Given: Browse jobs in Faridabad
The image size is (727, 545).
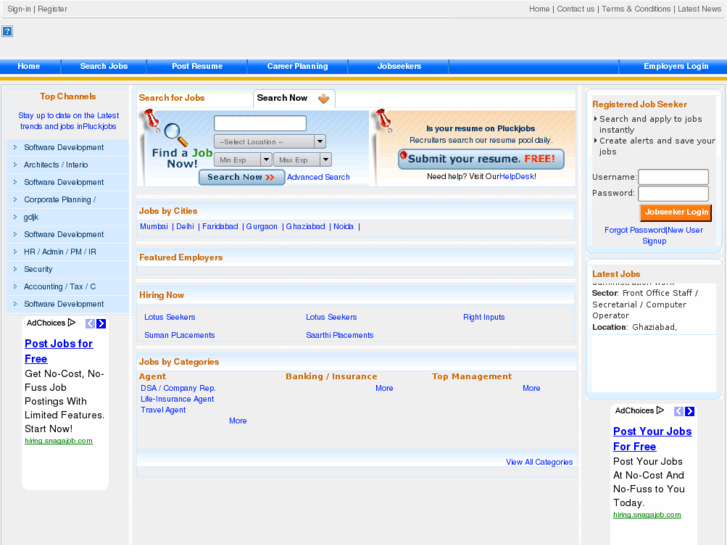Looking at the screenshot, I should (x=220, y=226).
